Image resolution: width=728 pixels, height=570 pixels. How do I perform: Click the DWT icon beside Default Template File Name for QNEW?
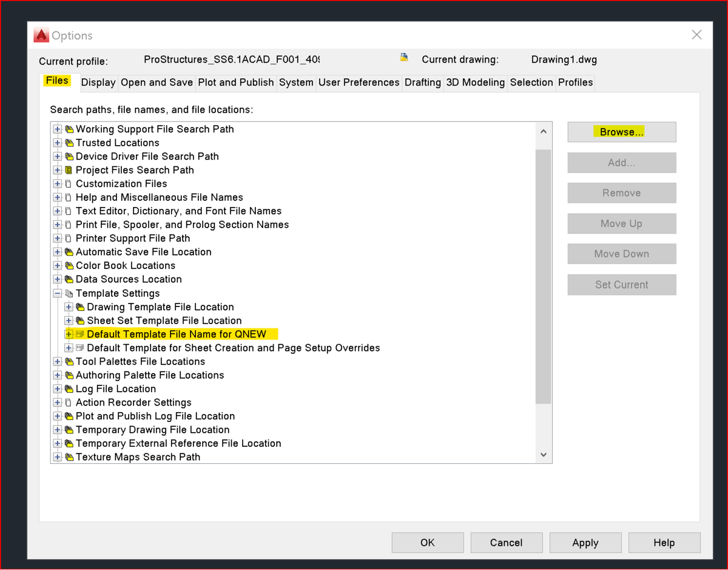(80, 334)
